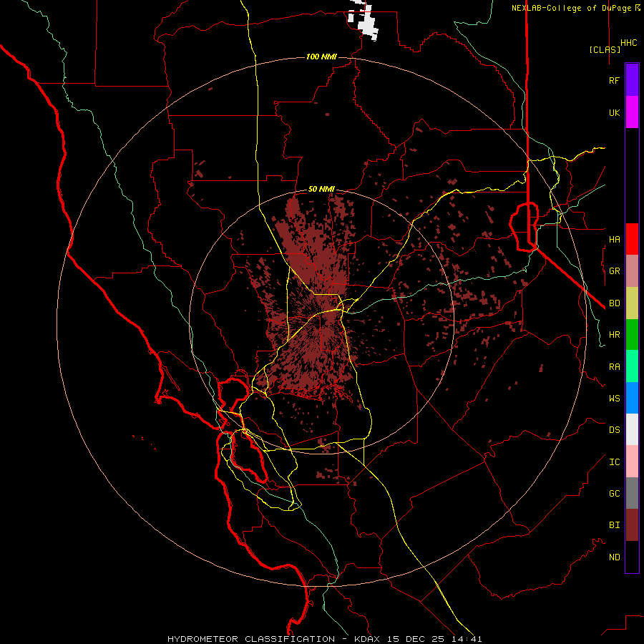The image size is (644, 644).
Task: Click the HYDROMETEOR CLASSIFICATION title text
Action: [251, 639]
